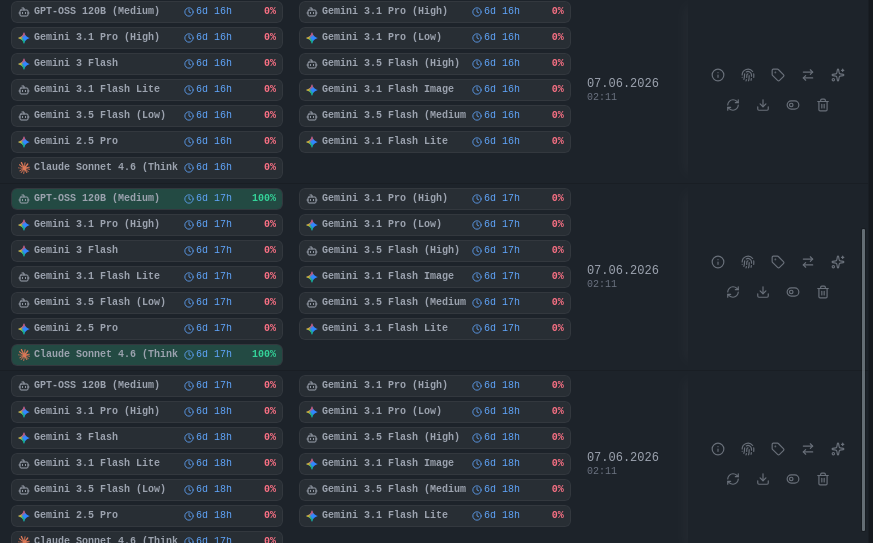Viewport: 873px width, 543px height.
Task: Click sparkle icon in the row with 100% quotas
Action: pos(838,262)
